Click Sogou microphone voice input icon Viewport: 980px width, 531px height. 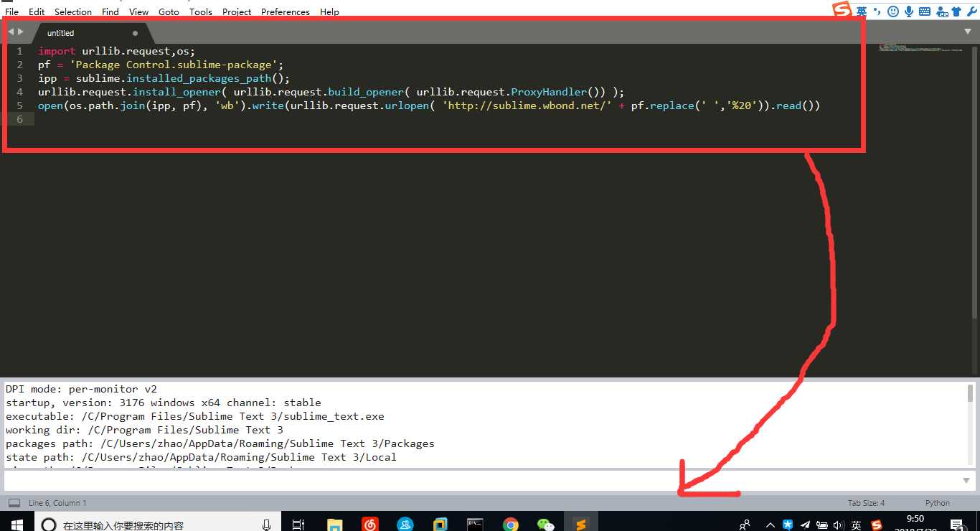pyautogui.click(x=909, y=11)
